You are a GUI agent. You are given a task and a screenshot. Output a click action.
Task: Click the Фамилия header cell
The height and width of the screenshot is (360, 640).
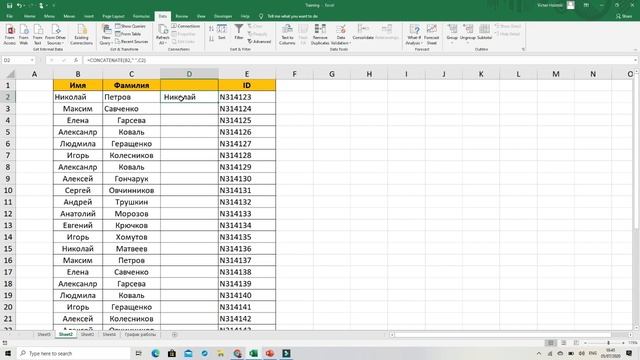pyautogui.click(x=131, y=85)
